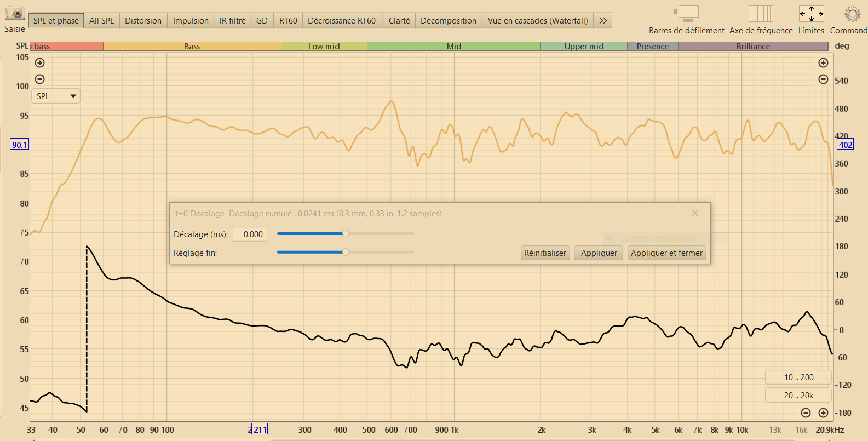Open the Décomposition tab
Image resolution: width=868 pixels, height=441 pixels.
(x=449, y=21)
